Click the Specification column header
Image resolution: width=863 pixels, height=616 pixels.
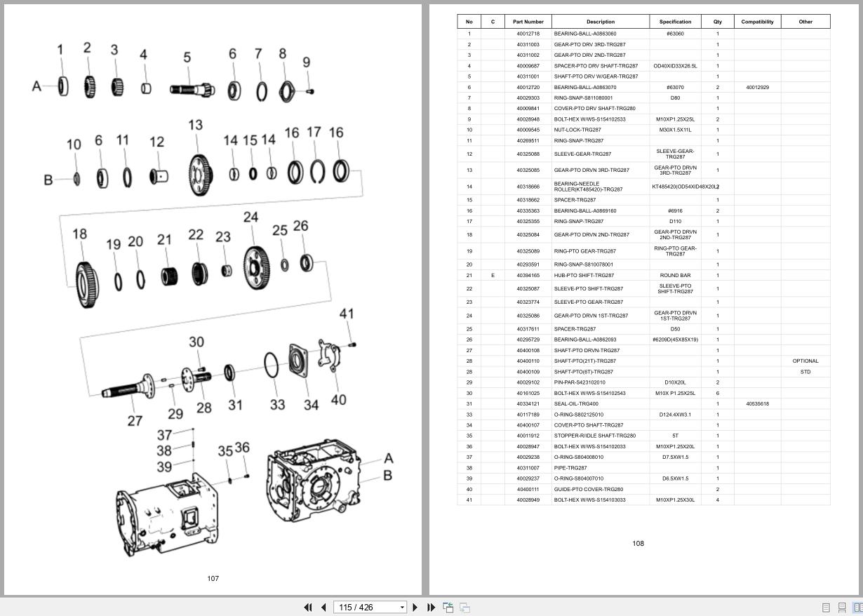pos(675,22)
